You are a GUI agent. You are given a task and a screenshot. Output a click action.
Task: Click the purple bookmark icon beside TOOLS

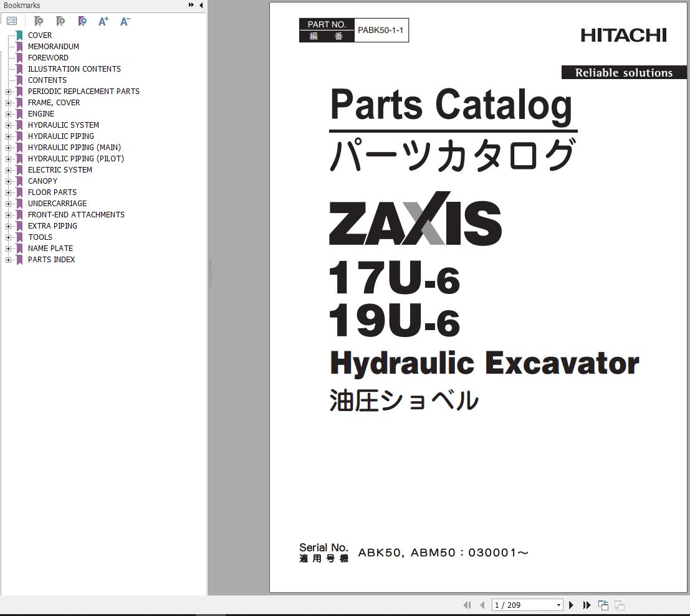click(19, 237)
